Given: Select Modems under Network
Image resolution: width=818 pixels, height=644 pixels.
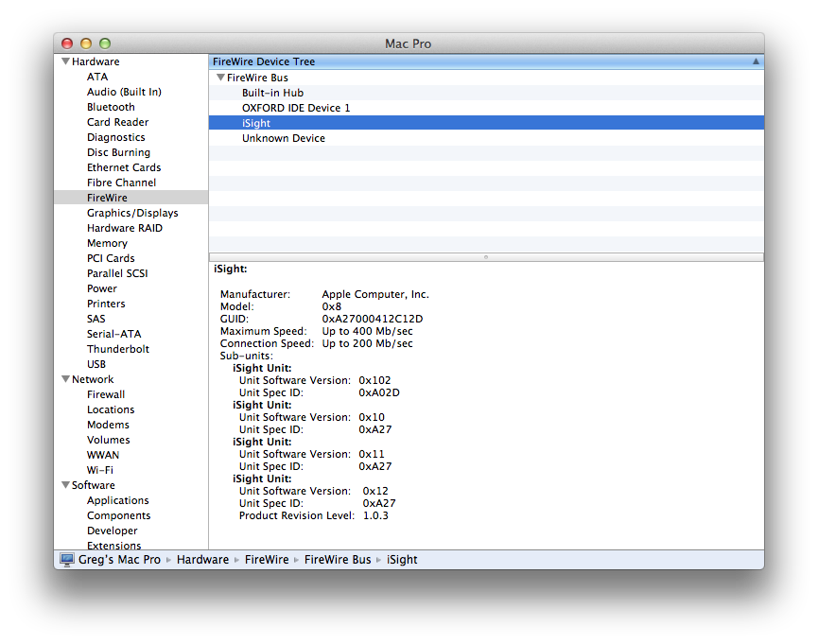Looking at the screenshot, I should coord(108,425).
